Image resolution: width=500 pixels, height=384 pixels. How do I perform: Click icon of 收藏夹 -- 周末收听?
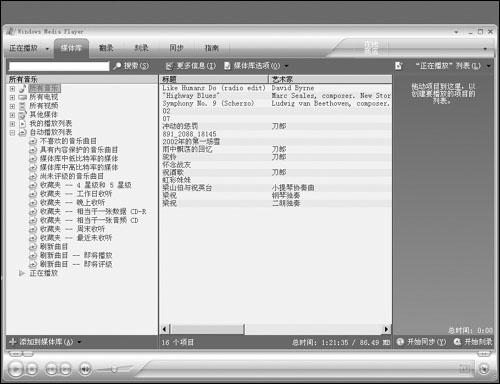[33, 229]
